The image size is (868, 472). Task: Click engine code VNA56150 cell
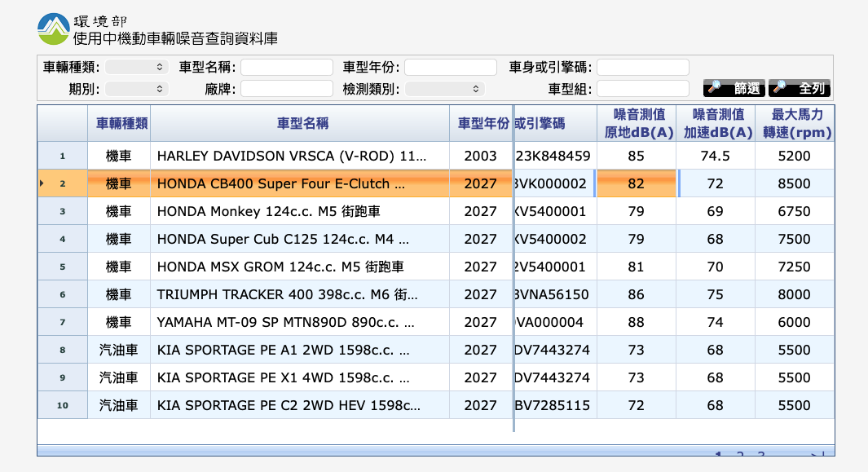point(555,294)
